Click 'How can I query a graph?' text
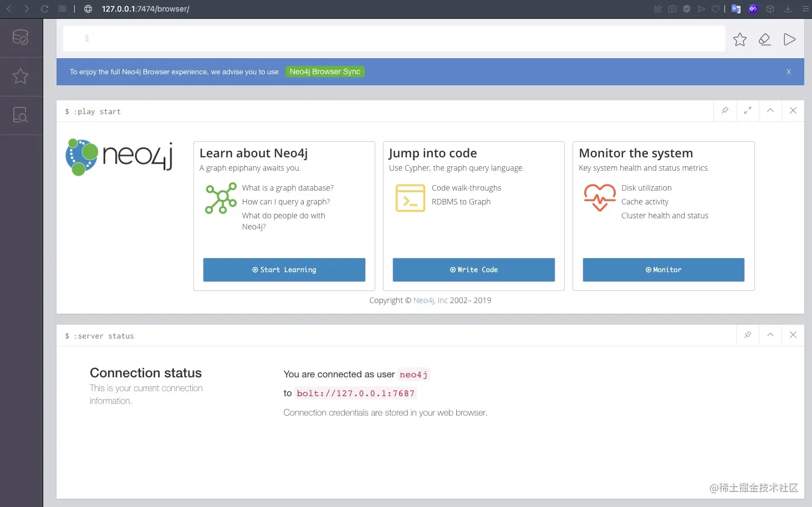 click(x=286, y=202)
